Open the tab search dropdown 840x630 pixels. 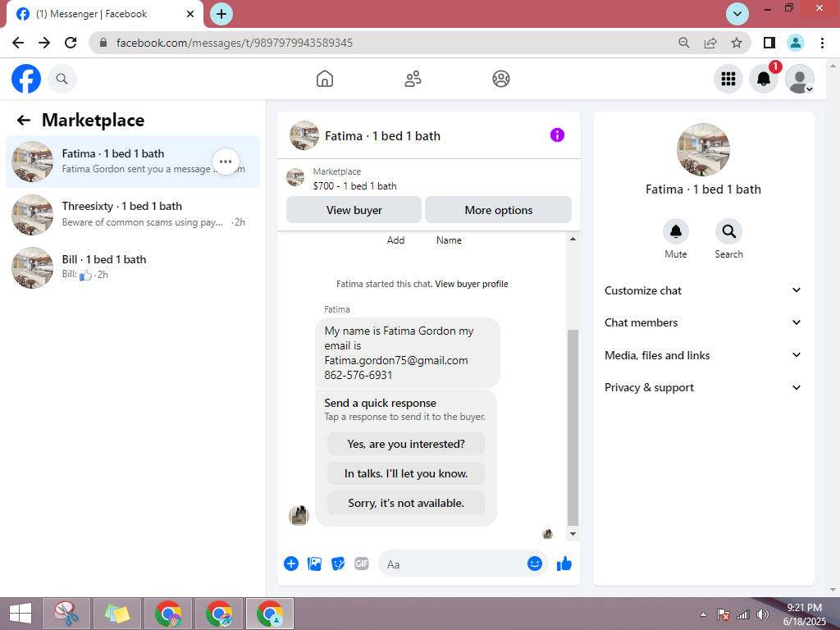tap(737, 14)
